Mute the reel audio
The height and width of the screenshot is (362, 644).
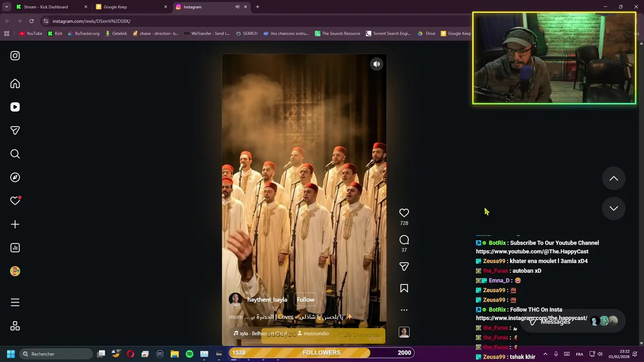[376, 64]
